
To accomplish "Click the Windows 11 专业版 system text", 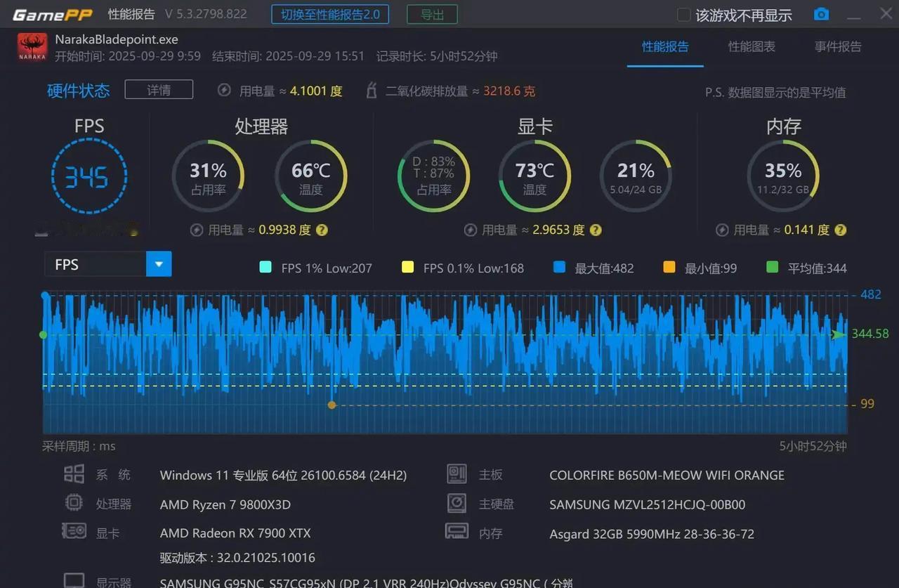I will coord(284,475).
